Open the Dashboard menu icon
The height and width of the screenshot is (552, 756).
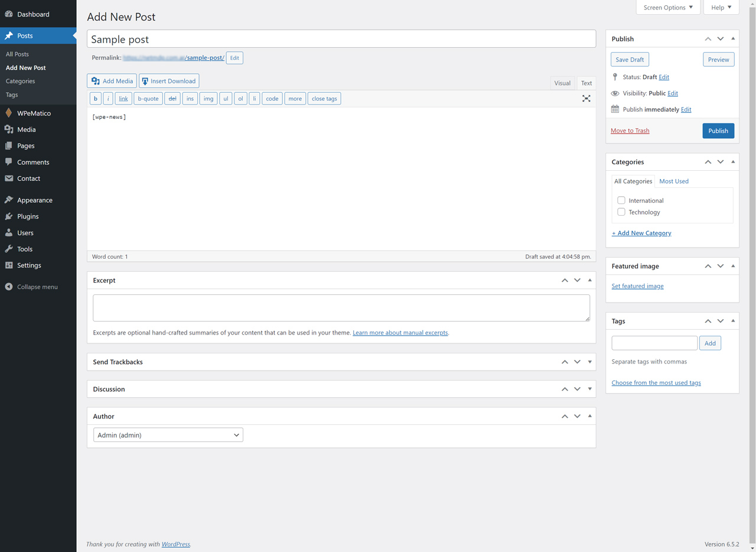(x=9, y=14)
